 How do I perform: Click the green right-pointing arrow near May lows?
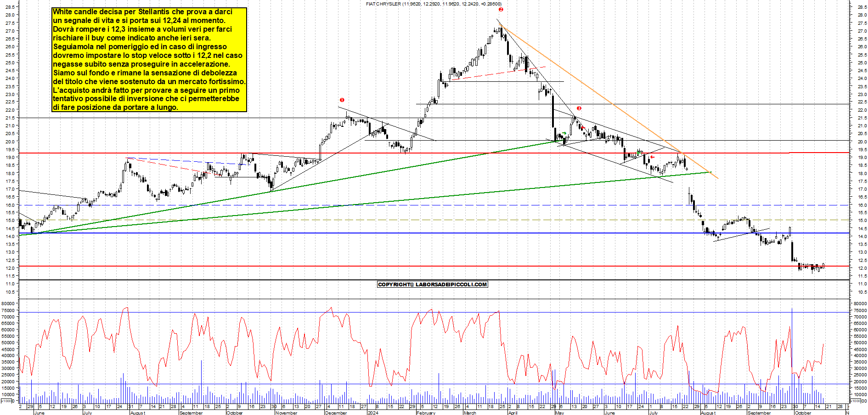[x=564, y=133]
